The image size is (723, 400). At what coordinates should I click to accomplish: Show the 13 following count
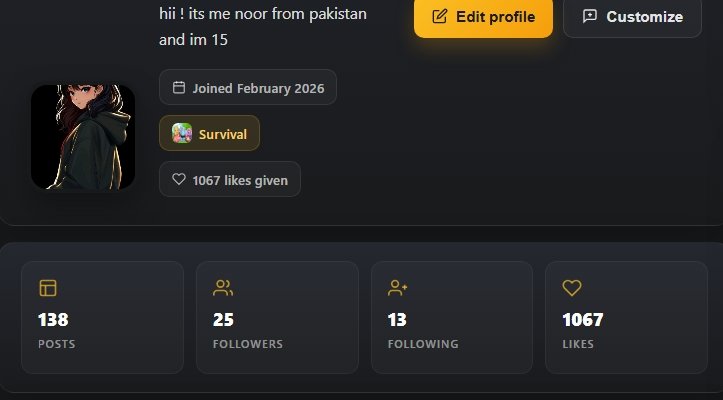[398, 320]
